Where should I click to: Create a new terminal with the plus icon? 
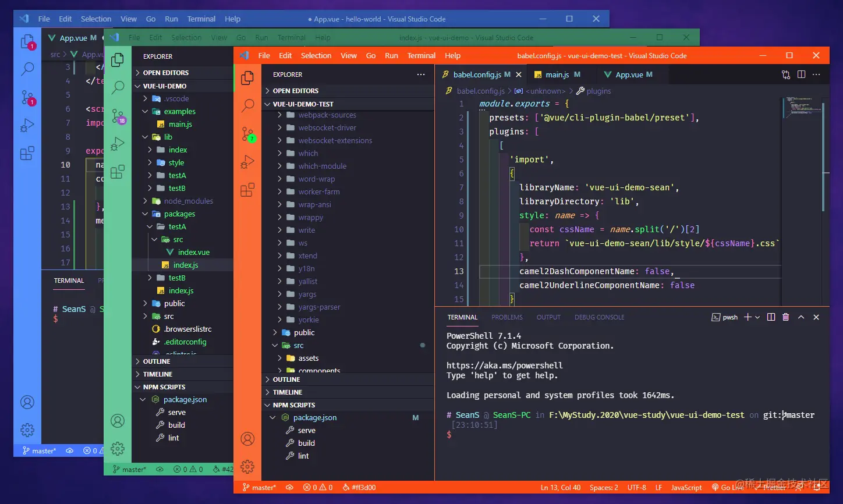[x=748, y=317]
